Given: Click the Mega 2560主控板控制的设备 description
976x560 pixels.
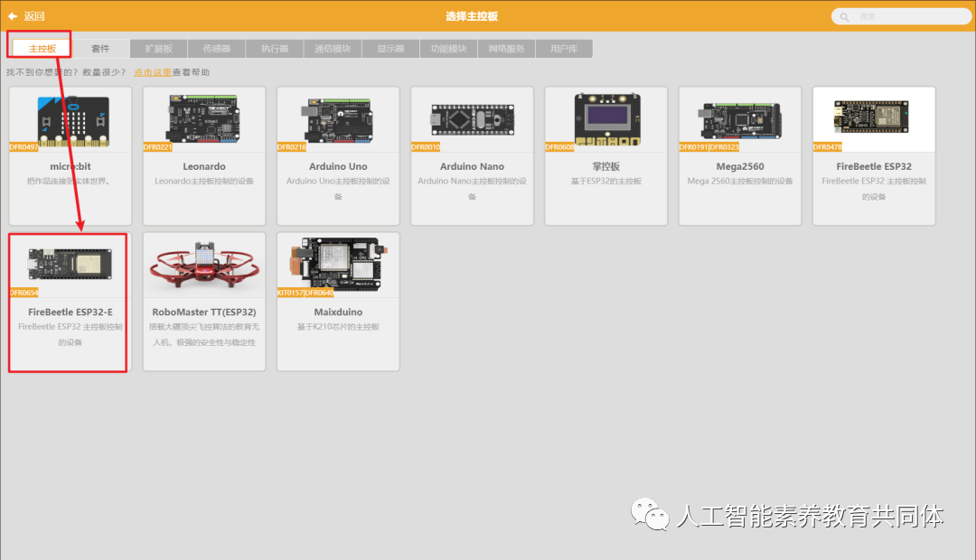Looking at the screenshot, I should click(740, 181).
